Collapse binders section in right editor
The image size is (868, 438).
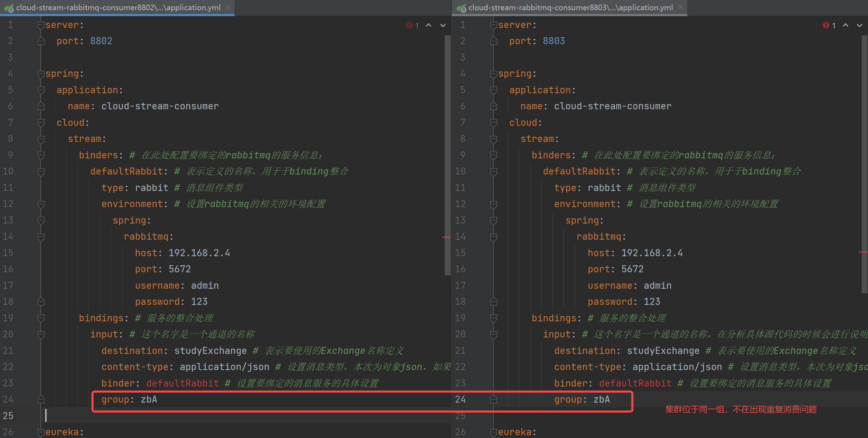tap(494, 155)
